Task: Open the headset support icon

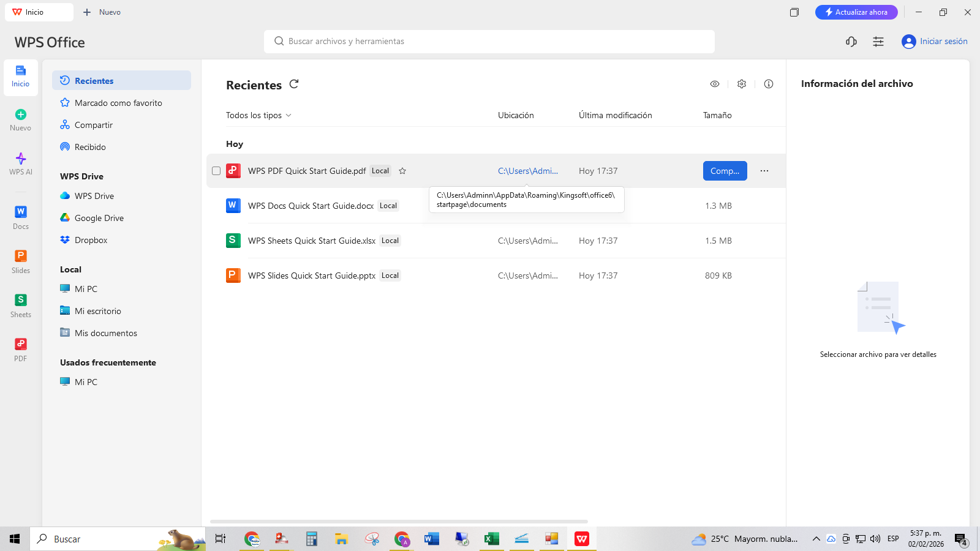Action: coord(851,42)
